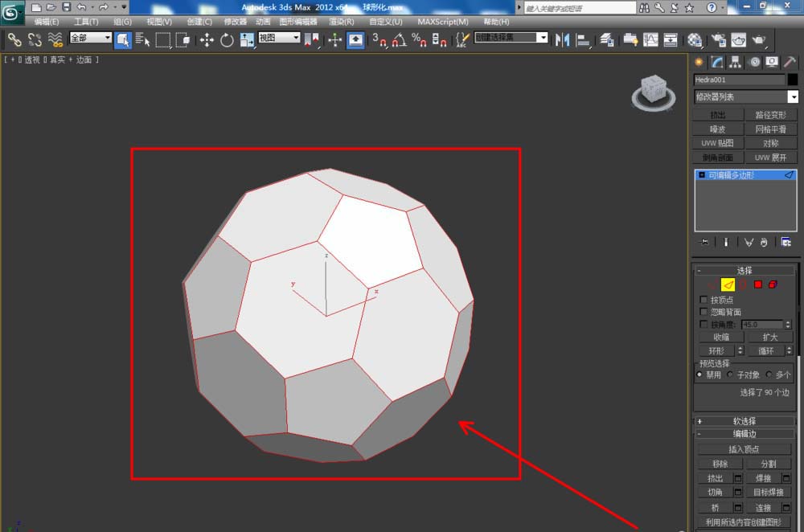Open Select by Name list tool
804x532 pixels.
click(143, 39)
